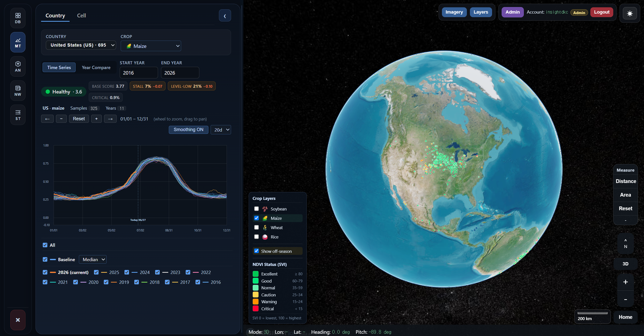Open the AN analysis sidebar icon

click(18, 66)
